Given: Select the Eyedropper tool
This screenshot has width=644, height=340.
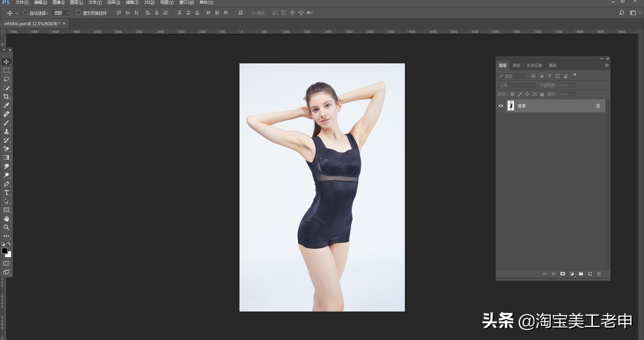Looking at the screenshot, I should tap(6, 105).
